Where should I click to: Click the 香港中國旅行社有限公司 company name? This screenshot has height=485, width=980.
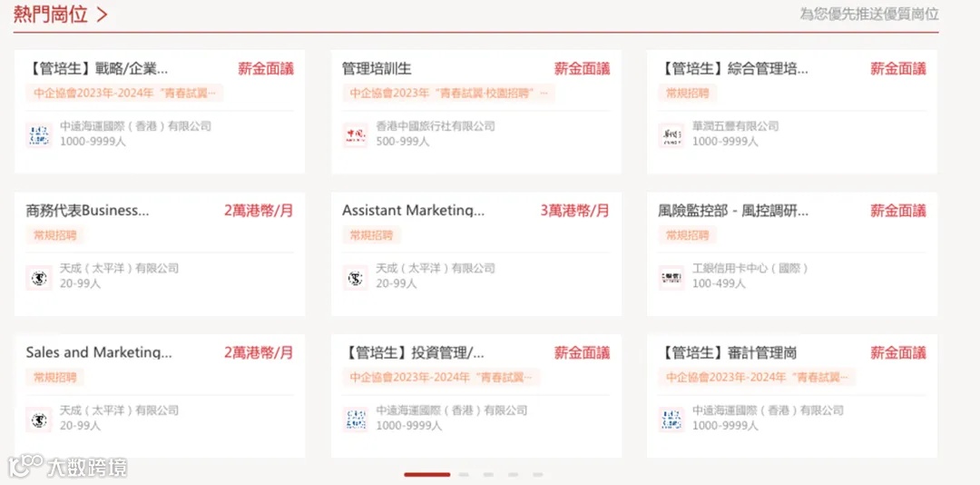point(436,126)
